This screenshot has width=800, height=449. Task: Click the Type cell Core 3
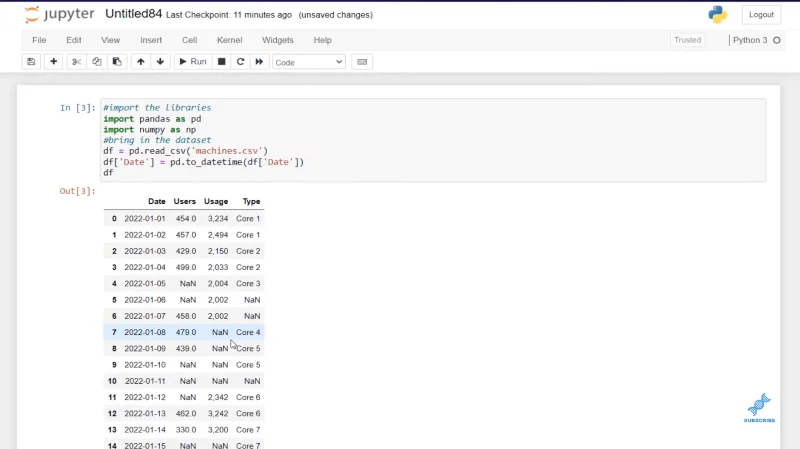pos(248,284)
